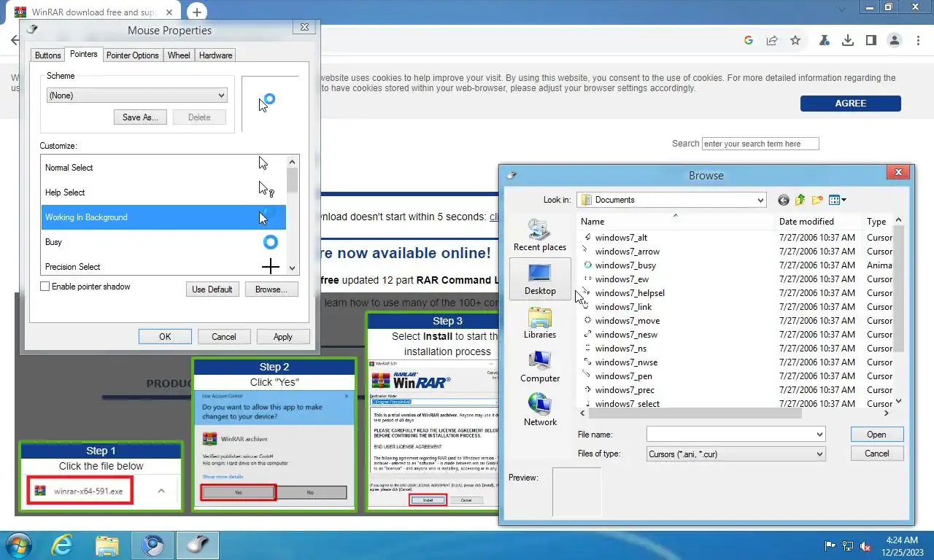Screen dimensions: 934x560
Task: Open Libraries in Browse places bar
Action: (540, 323)
